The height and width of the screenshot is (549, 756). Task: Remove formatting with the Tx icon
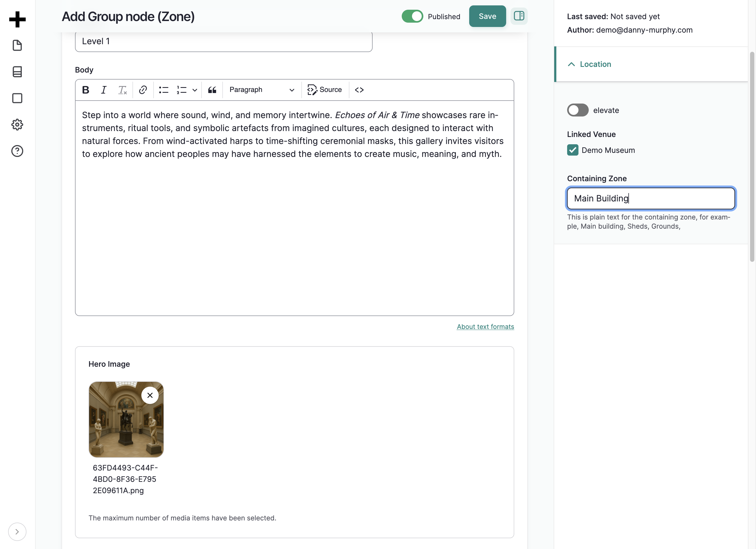pyautogui.click(x=122, y=90)
